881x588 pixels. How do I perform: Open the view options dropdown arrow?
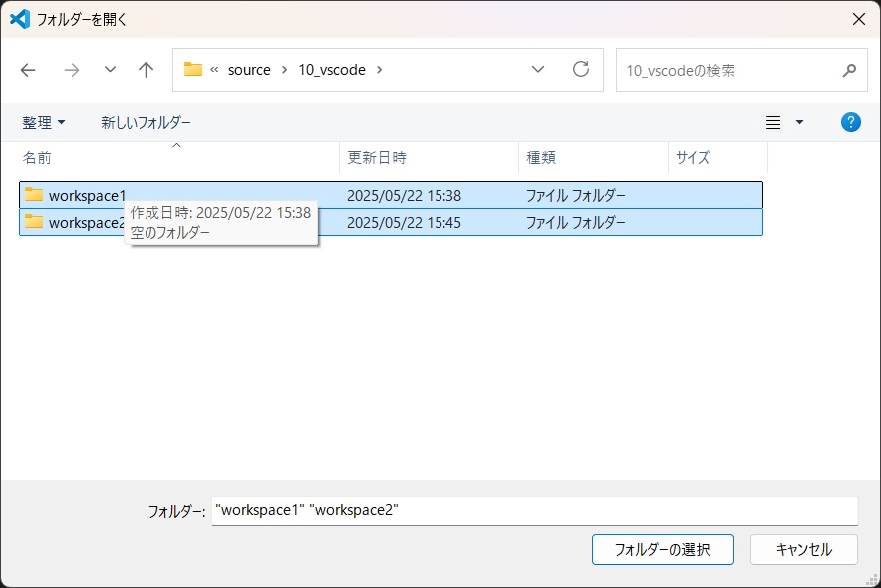[x=799, y=122]
